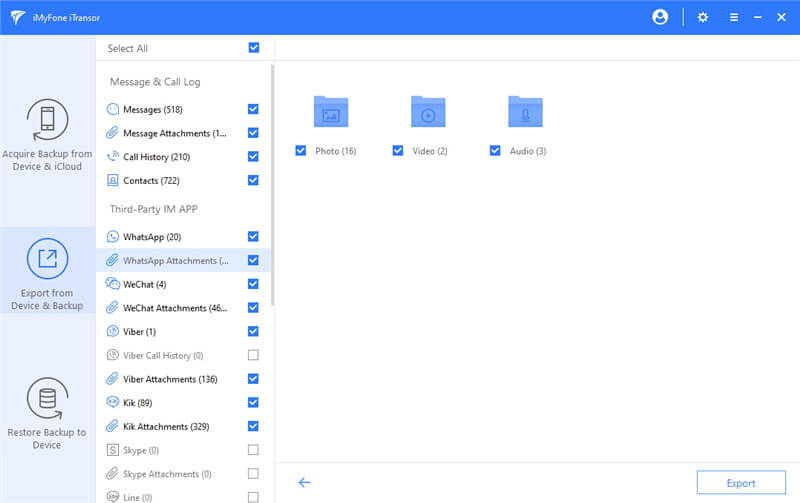Viewport: 800px width, 503px height.
Task: Uncheck the Message Attachments checkbox
Action: (253, 133)
